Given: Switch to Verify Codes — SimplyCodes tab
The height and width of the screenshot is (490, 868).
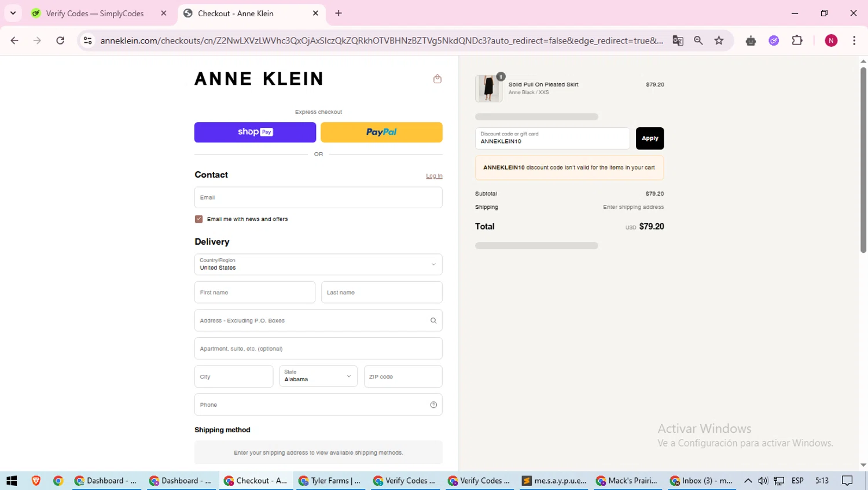Looking at the screenshot, I should pos(100,13).
